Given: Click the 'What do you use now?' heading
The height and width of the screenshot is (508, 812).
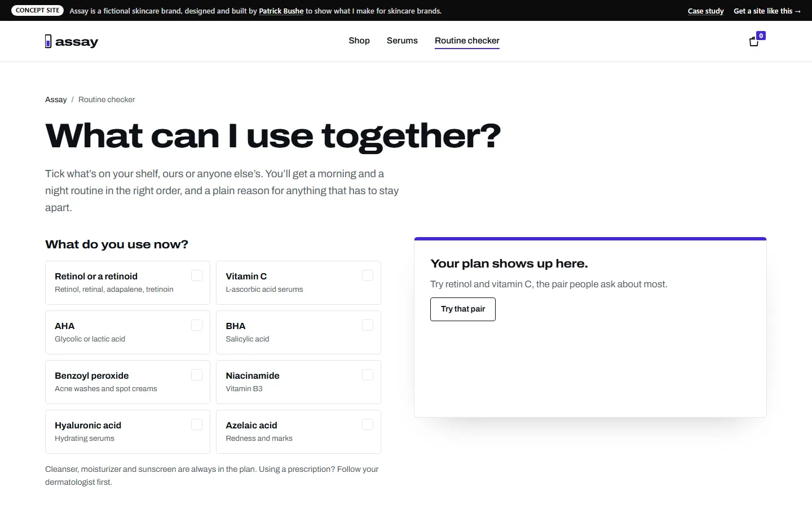Looking at the screenshot, I should 117,244.
